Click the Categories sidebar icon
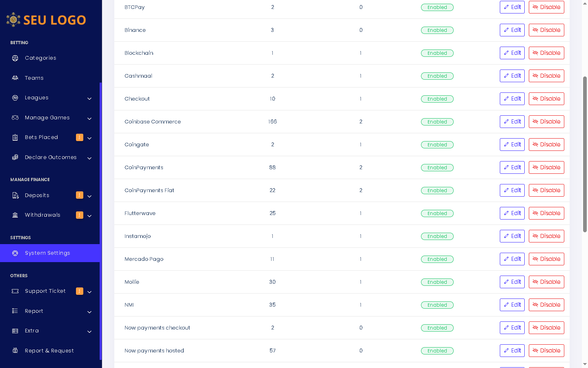The width and height of the screenshot is (588, 368). tap(15, 58)
